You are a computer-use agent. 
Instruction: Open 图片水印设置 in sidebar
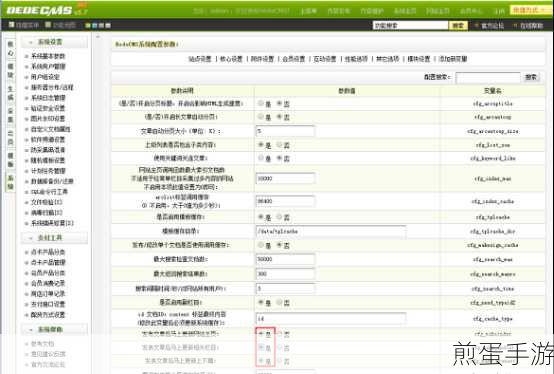[x=48, y=119]
